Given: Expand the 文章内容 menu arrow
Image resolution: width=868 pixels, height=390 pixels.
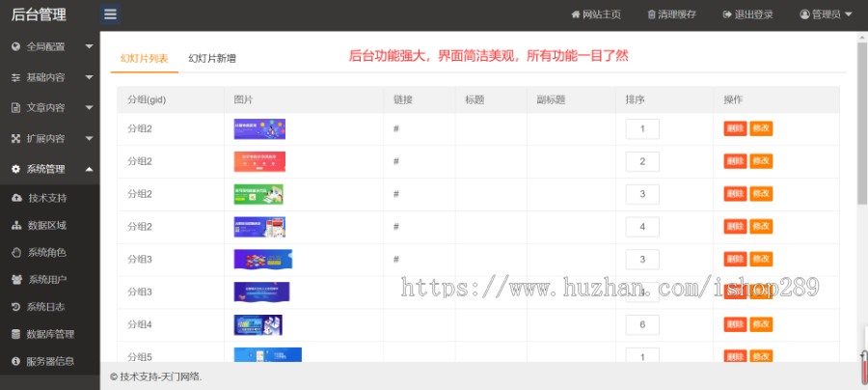Looking at the screenshot, I should [x=89, y=108].
